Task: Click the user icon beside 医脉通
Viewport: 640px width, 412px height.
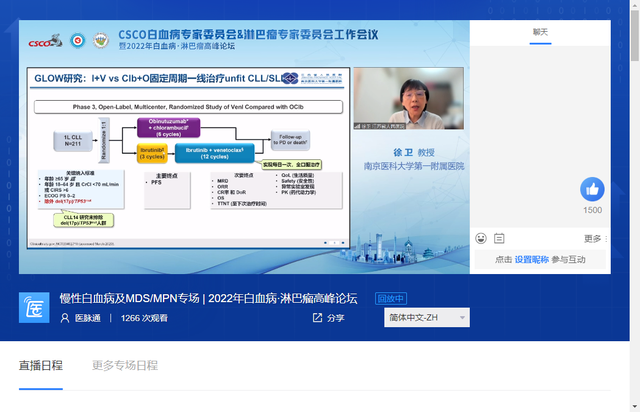Action: 66,318
